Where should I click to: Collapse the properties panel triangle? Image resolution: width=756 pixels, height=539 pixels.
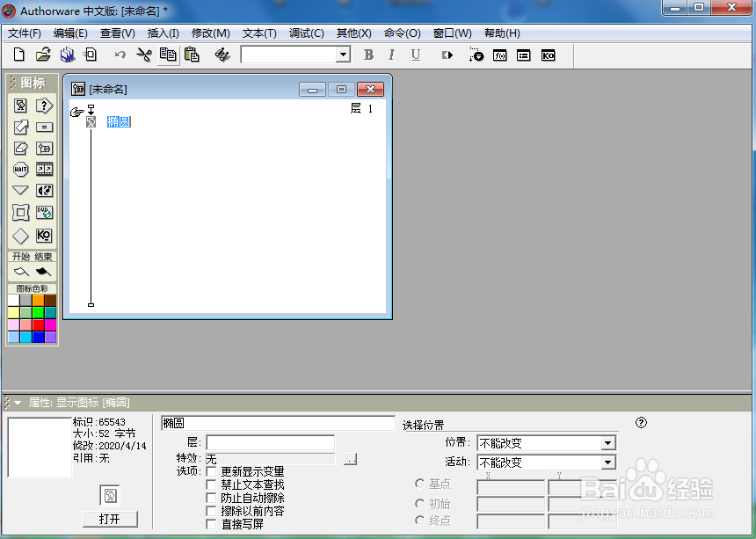click(x=18, y=402)
